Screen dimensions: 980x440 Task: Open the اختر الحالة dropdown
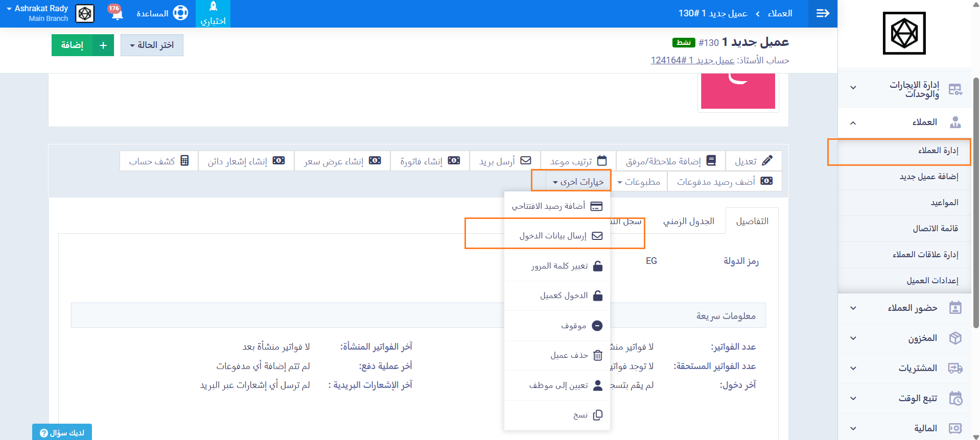(x=152, y=45)
